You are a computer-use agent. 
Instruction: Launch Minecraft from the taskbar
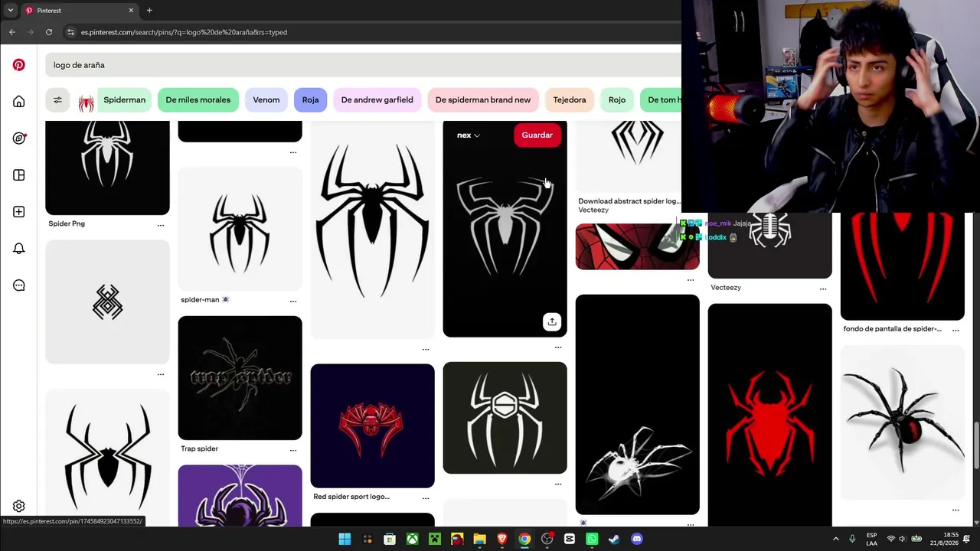pos(435,539)
